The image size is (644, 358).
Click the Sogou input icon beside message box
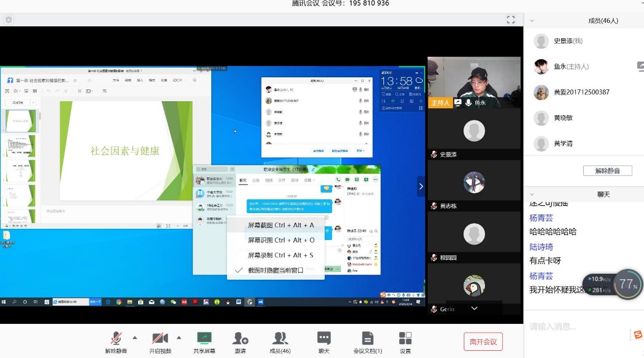click(x=637, y=334)
